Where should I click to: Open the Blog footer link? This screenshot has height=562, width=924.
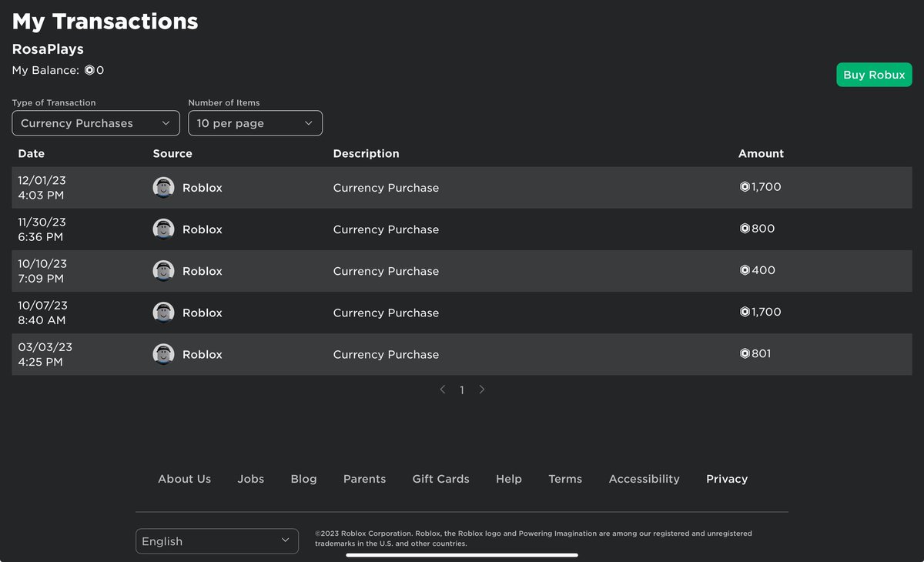coord(304,479)
